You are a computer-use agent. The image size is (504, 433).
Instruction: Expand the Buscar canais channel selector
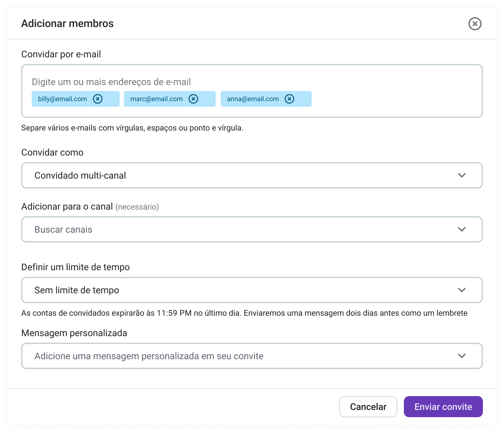(231, 229)
